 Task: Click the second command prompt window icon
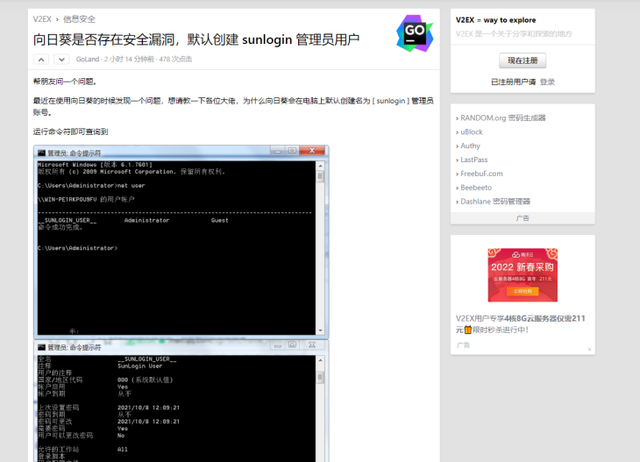[40, 347]
